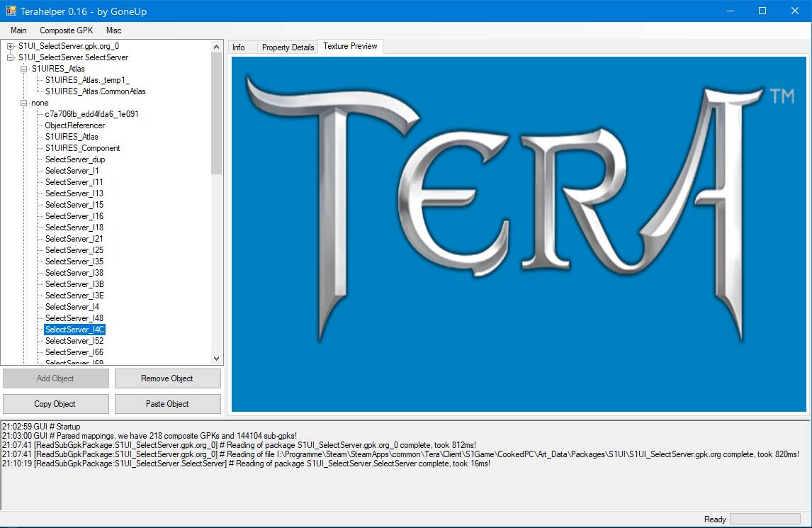The image size is (812, 528).
Task: Select SelectServer_I15 item
Action: 74,206
